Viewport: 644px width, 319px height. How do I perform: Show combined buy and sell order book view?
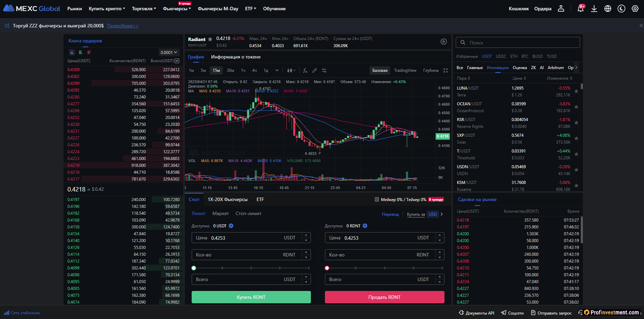coord(72,52)
